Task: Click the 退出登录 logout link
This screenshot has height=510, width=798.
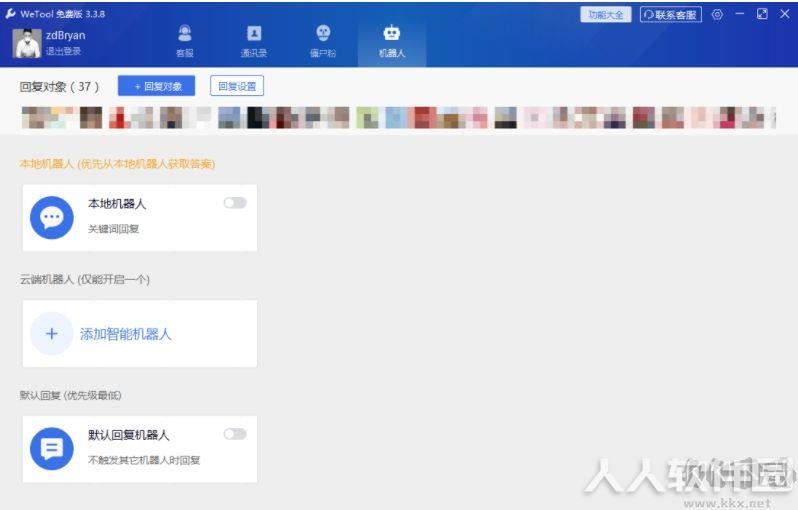Action: coord(63,51)
